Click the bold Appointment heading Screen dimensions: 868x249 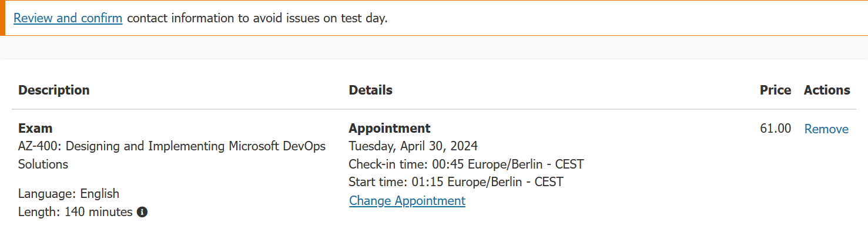[389, 128]
